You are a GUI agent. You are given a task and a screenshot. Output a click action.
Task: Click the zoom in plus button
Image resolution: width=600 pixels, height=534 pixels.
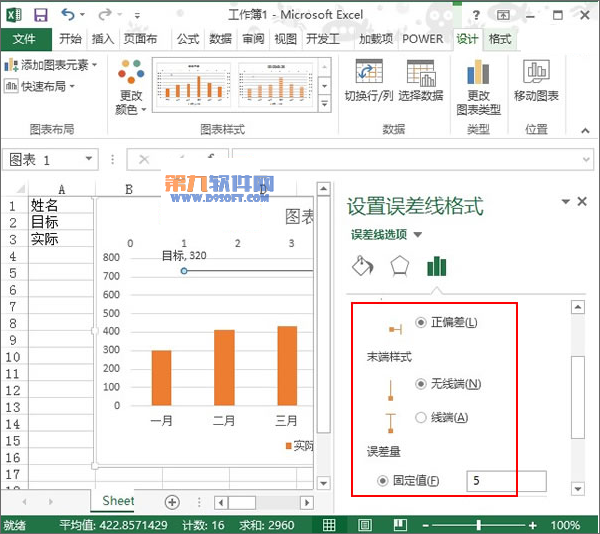click(532, 525)
